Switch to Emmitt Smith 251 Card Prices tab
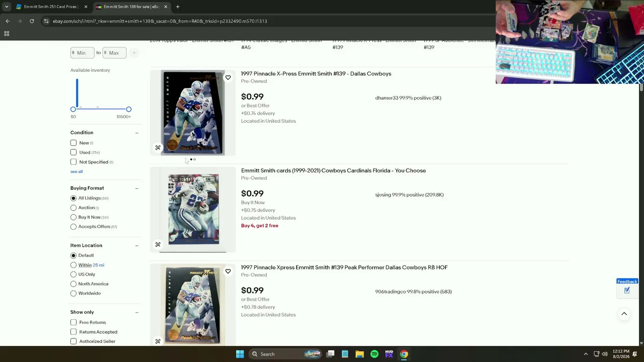 (51, 7)
